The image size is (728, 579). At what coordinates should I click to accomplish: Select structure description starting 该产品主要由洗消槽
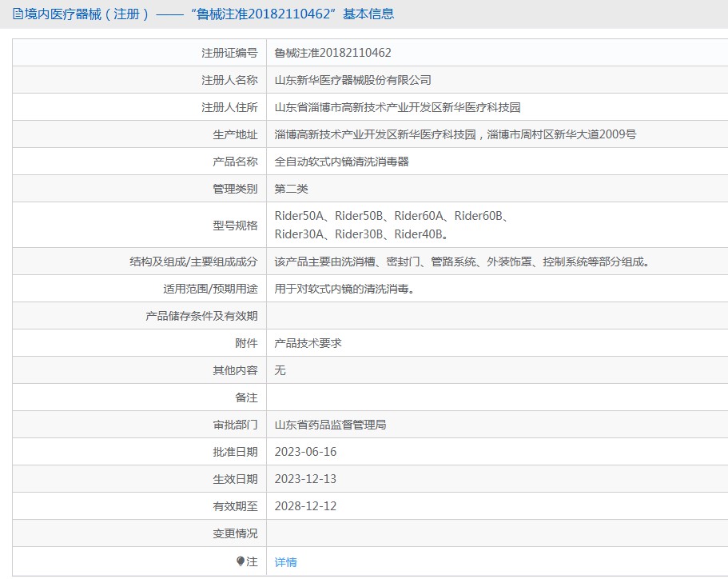pos(462,262)
